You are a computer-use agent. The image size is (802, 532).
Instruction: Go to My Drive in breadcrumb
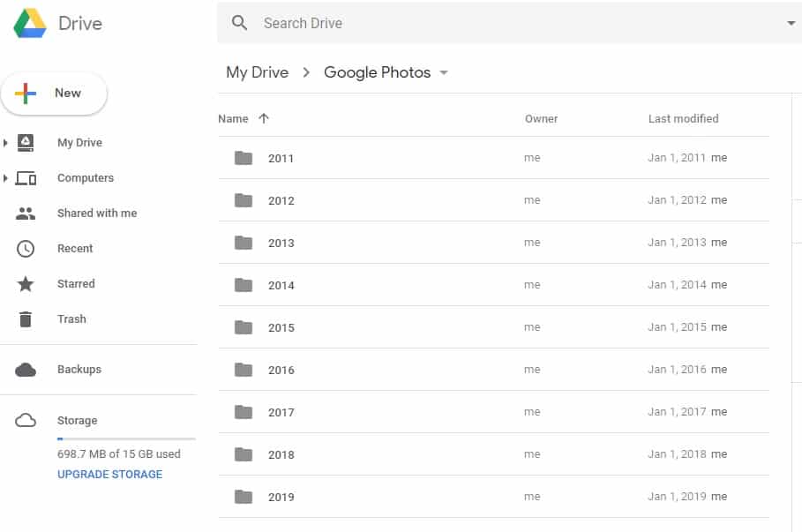(258, 72)
